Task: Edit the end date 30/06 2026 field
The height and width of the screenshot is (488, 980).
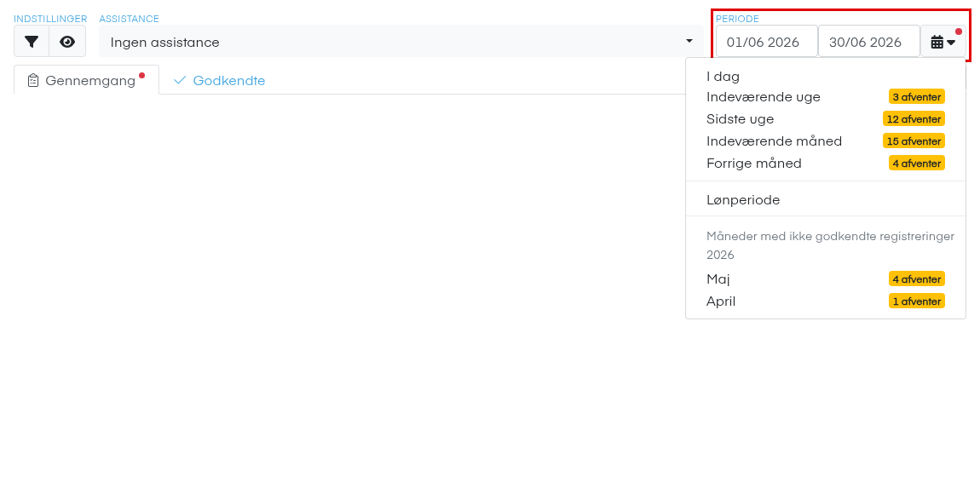Action: [868, 42]
